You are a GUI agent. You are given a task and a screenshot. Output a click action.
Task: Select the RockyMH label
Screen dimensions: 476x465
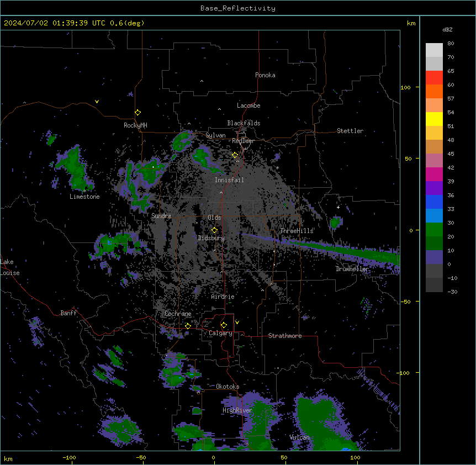click(x=135, y=125)
